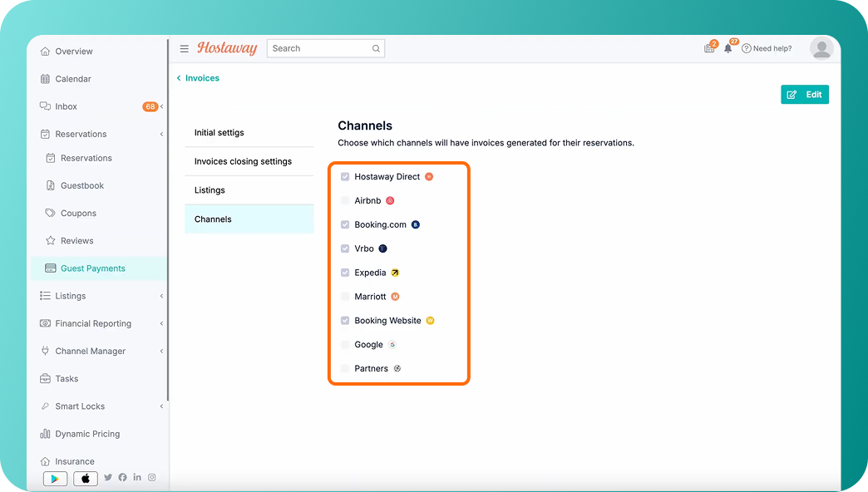Click the search magnifier icon
868x492 pixels.
pyautogui.click(x=376, y=49)
